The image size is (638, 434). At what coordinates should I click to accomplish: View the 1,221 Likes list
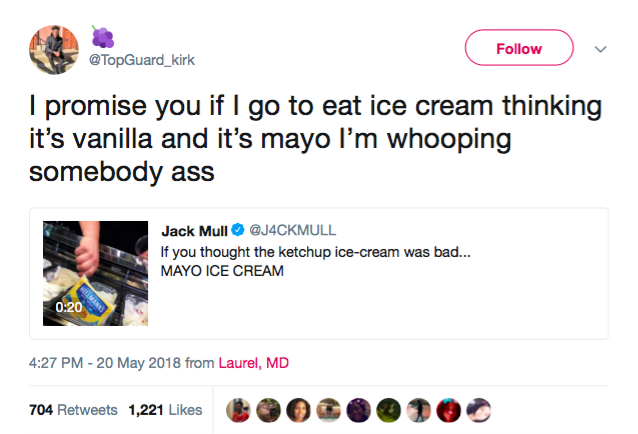[x=165, y=410]
